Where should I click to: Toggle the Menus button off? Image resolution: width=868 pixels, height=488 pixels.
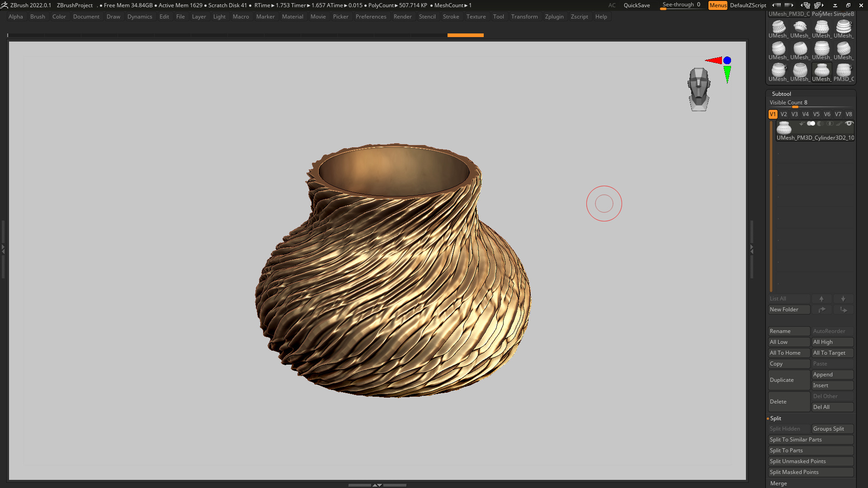(x=718, y=5)
